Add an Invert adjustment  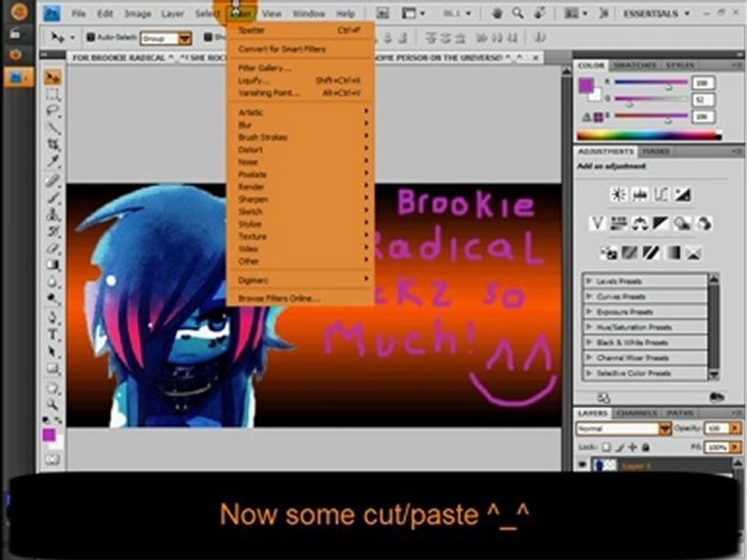(x=608, y=252)
